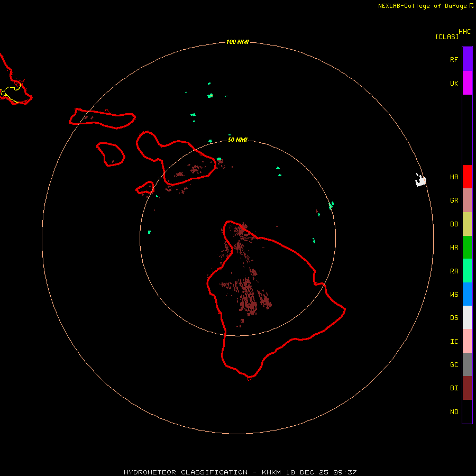Viewport: 476px width, 476px height.
Task: Click the GC gray legend swatch
Action: click(x=467, y=364)
